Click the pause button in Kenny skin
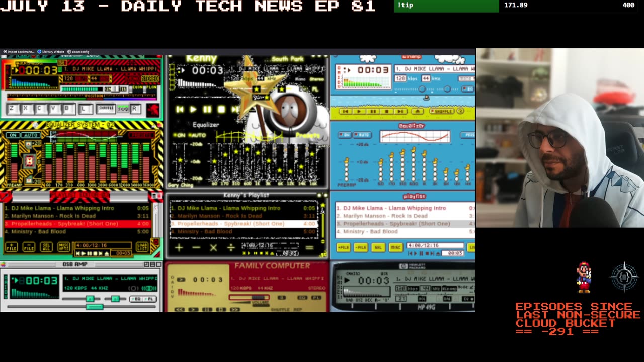 point(207,109)
